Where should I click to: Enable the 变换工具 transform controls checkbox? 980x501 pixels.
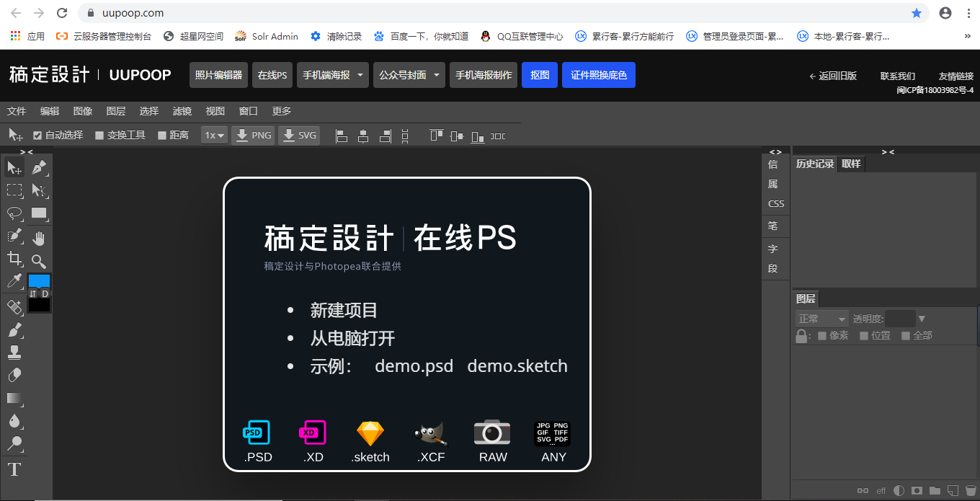tap(99, 135)
